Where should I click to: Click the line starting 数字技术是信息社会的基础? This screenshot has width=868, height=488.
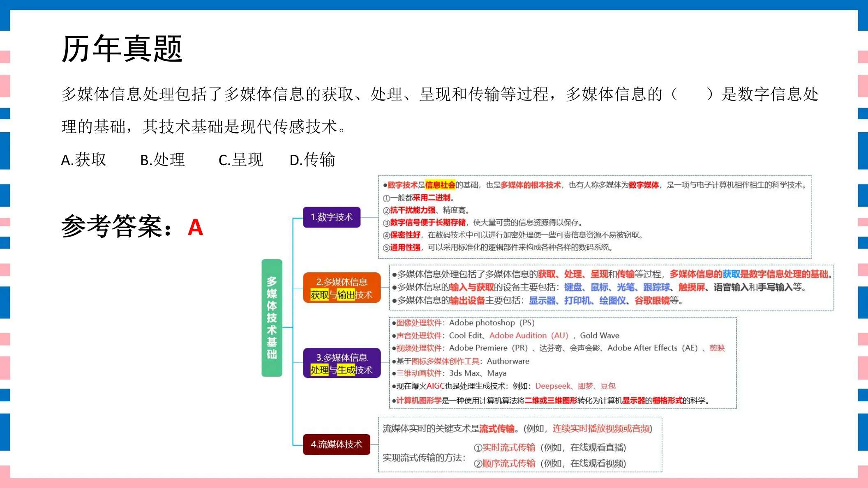pos(595,185)
